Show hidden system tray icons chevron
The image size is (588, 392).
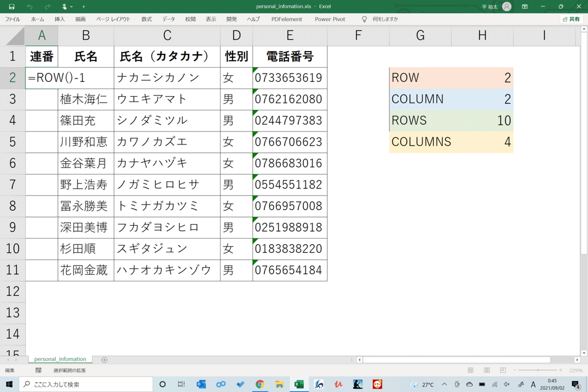(444, 384)
